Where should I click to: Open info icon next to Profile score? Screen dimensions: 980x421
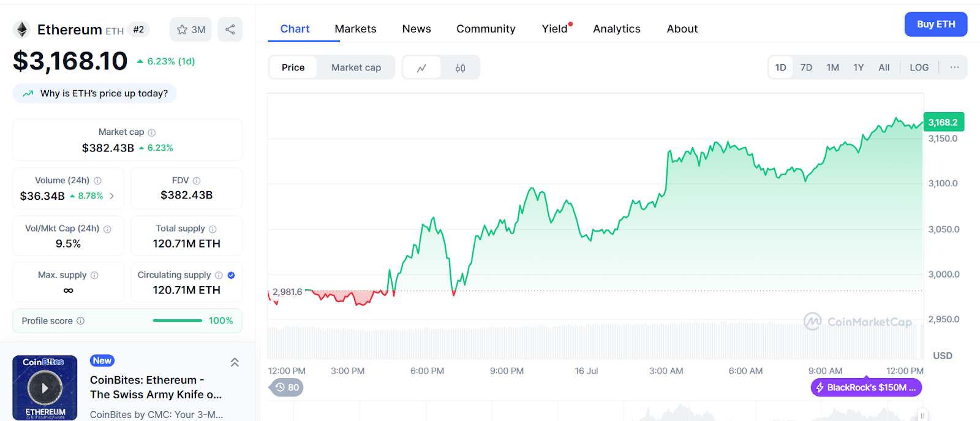[x=80, y=321]
